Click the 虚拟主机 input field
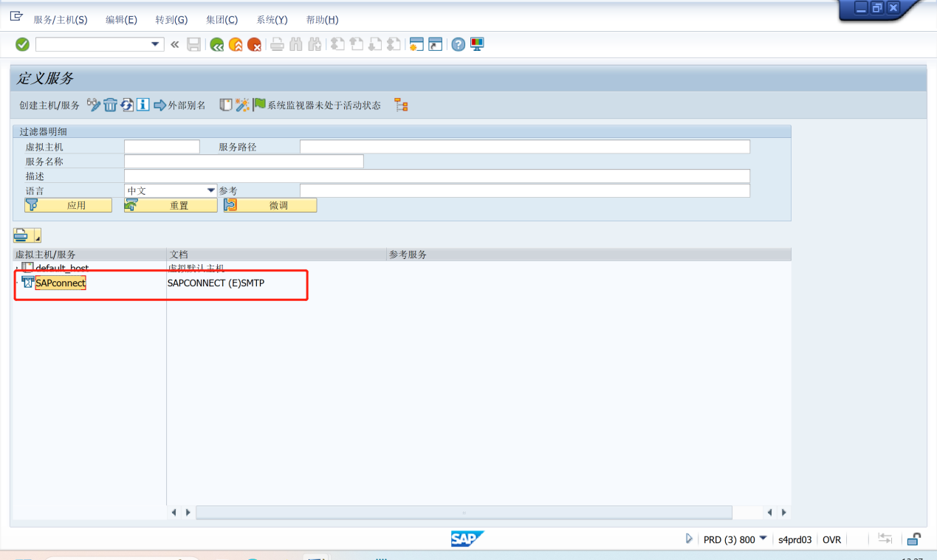Viewport: 937px width, 560px height. [x=162, y=147]
